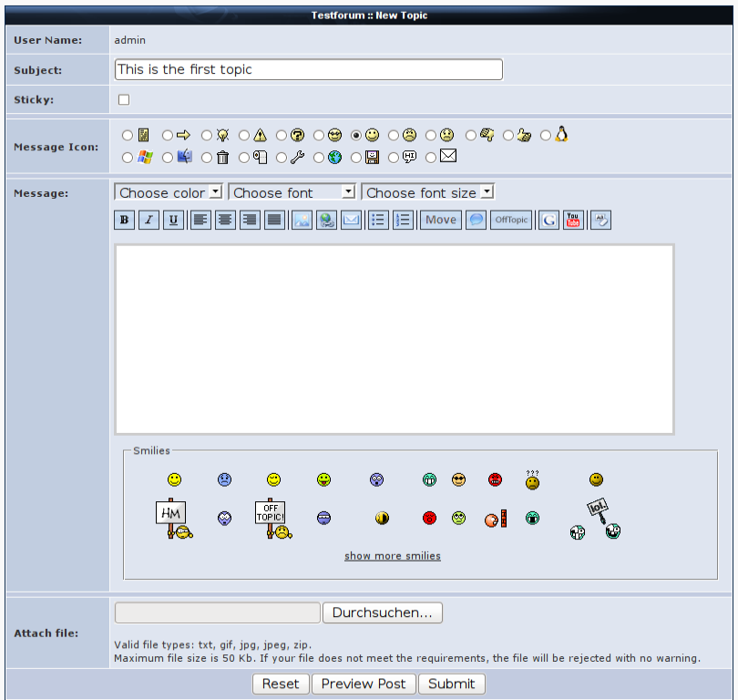Insert a YouTube video tag
738x700 pixels.
[x=573, y=220]
